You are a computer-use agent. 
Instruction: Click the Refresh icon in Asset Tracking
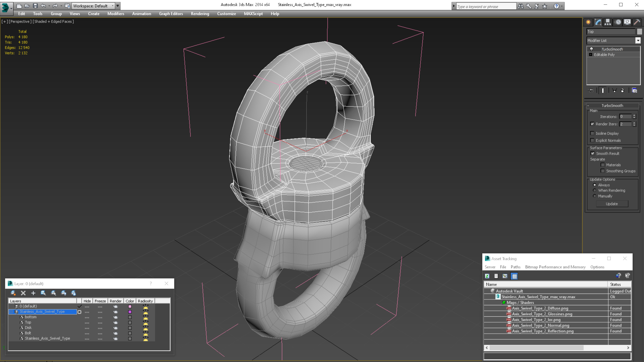(487, 276)
